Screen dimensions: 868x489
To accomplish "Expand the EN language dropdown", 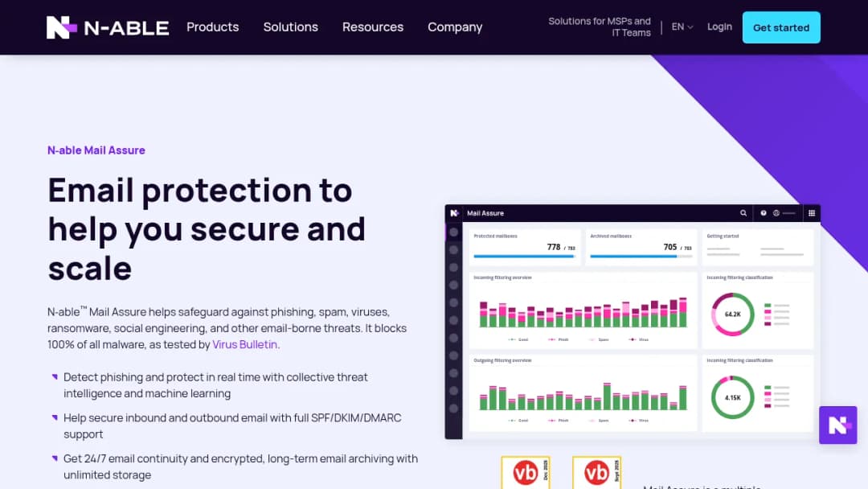I will pyautogui.click(x=682, y=27).
